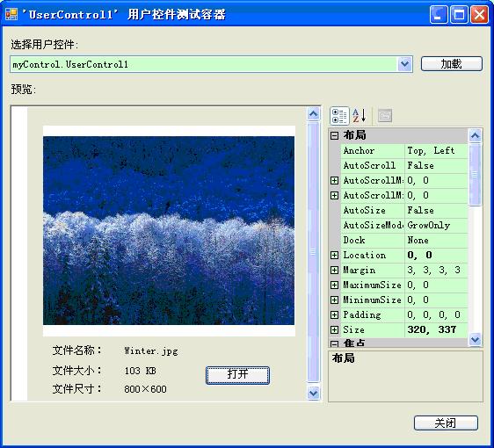The image size is (494, 448).
Task: Click the 加载 load button
Action: tap(452, 64)
